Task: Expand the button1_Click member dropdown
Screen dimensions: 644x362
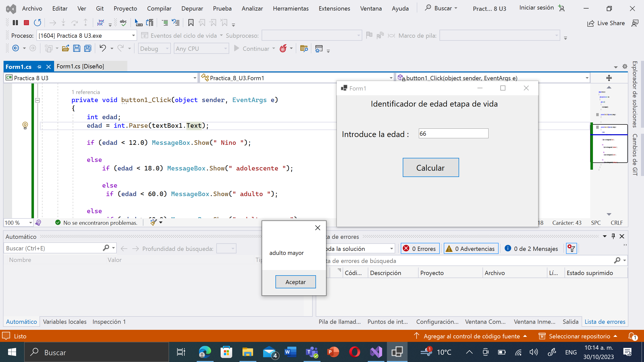Action: (x=586, y=78)
